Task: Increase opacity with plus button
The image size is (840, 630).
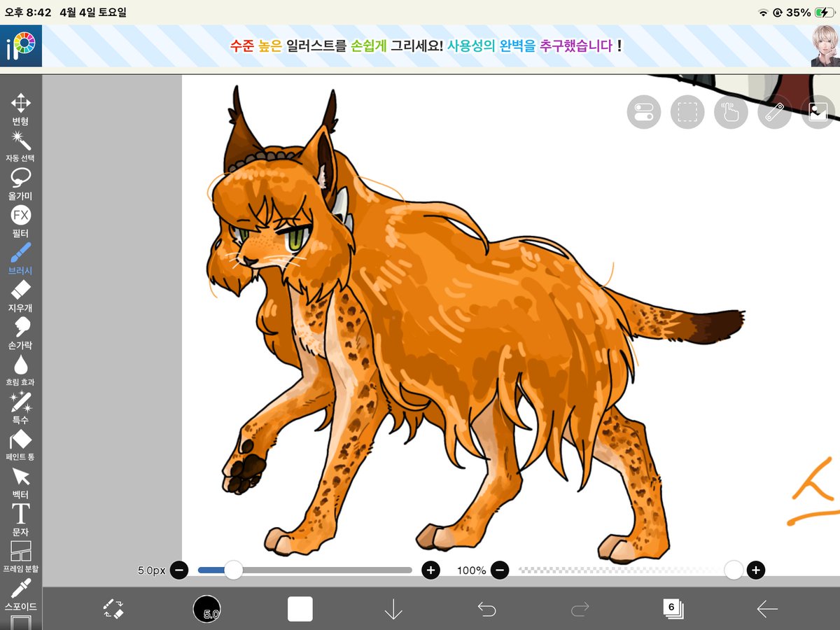Action: pyautogui.click(x=755, y=570)
